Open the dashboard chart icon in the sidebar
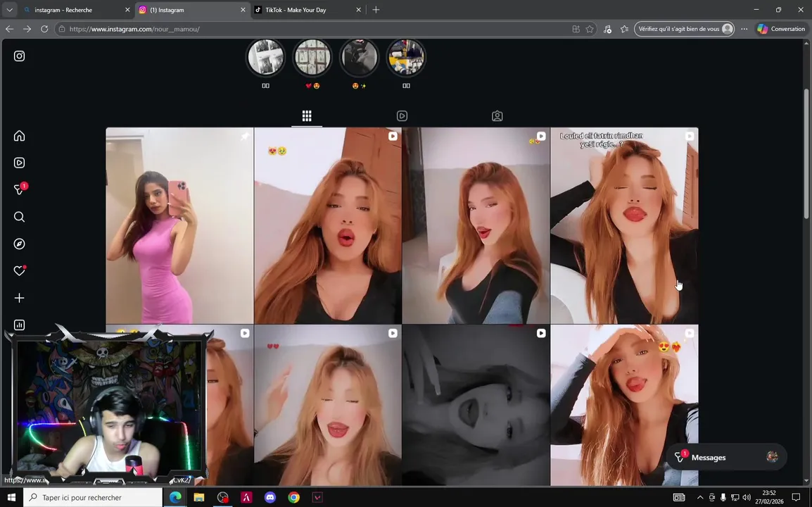Screen dimensions: 812x507 [x=19, y=325]
